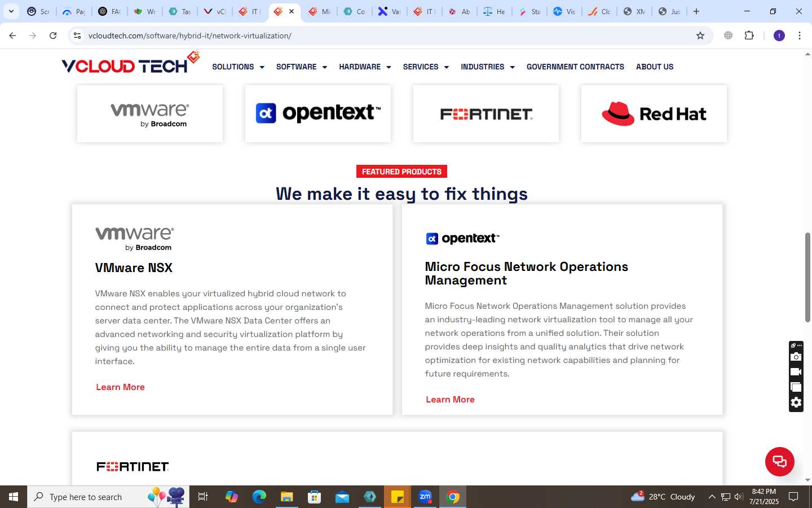The width and height of the screenshot is (812, 508).
Task: Expand the INDUSTRIES menu
Action: click(488, 67)
